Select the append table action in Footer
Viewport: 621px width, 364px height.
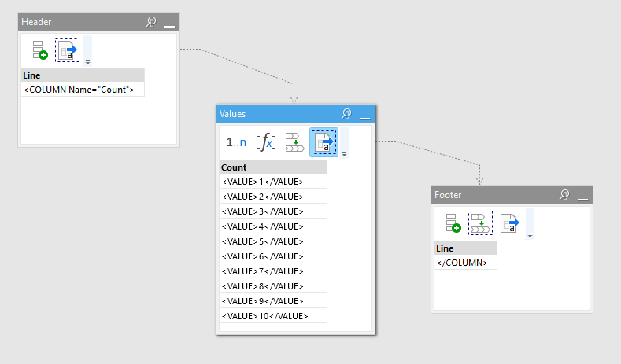480,222
